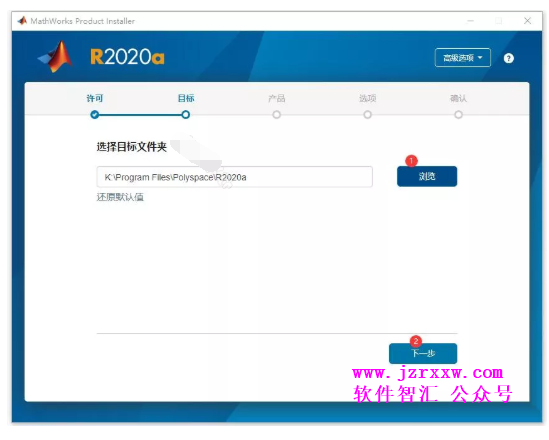
Task: Click the MATLAB logo in the header
Action: [x=56, y=57]
